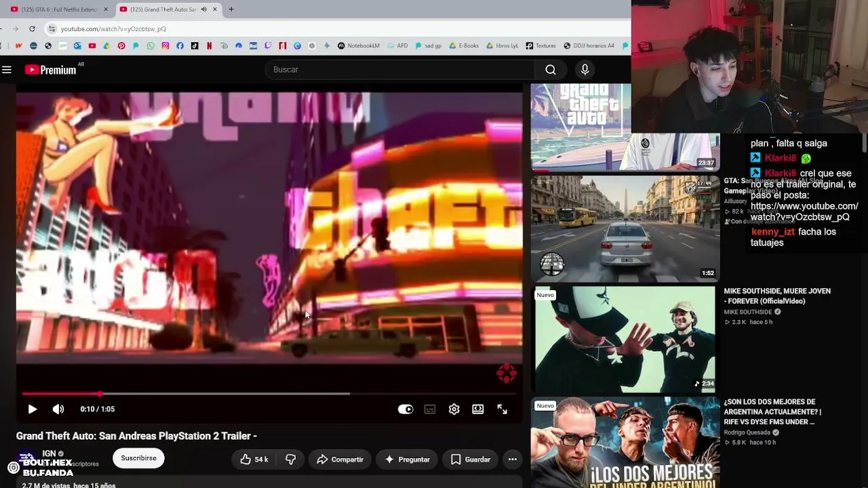Screen dimensions: 868x488
Task: Toggle subtitles in the video player
Action: click(x=430, y=409)
